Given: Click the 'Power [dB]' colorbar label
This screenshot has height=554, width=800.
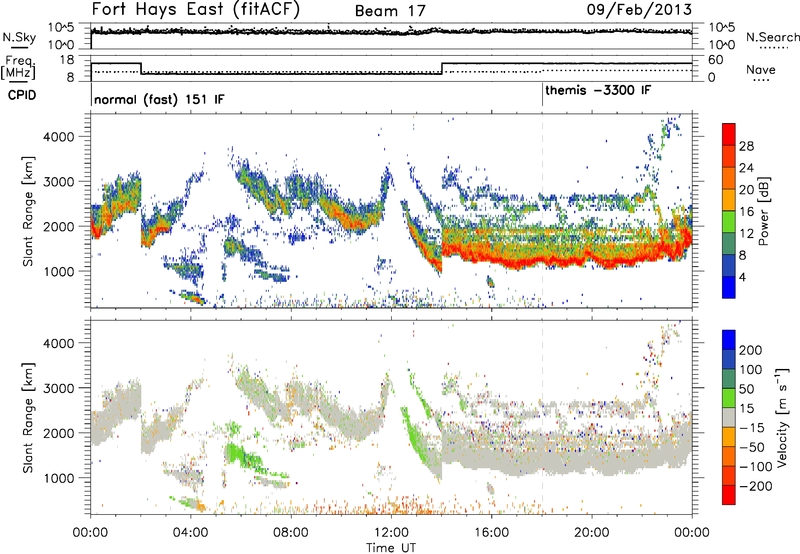Looking at the screenshot, I should coord(763,211).
